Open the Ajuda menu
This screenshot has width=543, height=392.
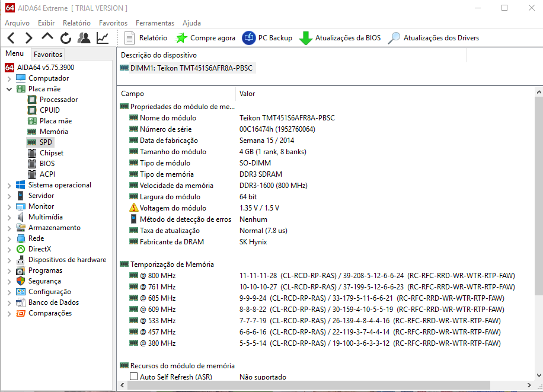click(x=191, y=23)
